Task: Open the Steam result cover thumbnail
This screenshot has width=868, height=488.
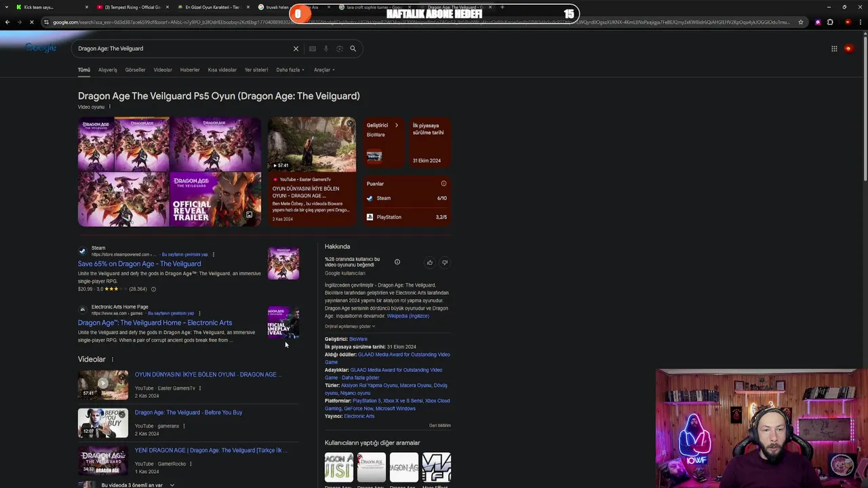Action: point(283,263)
